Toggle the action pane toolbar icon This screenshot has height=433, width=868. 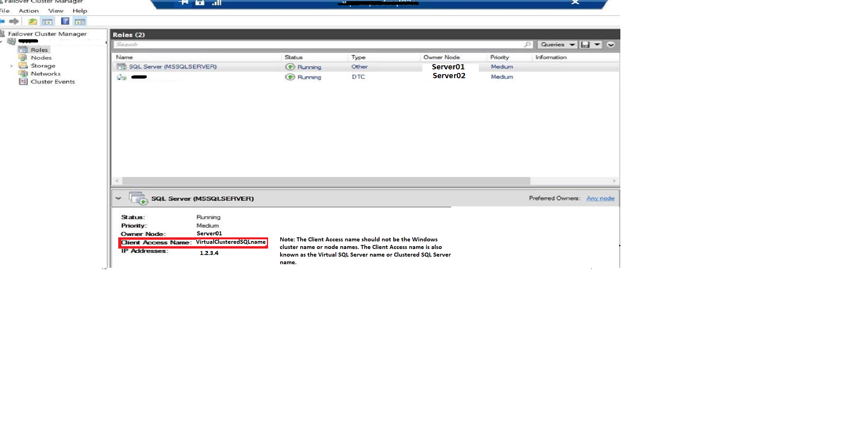(80, 21)
